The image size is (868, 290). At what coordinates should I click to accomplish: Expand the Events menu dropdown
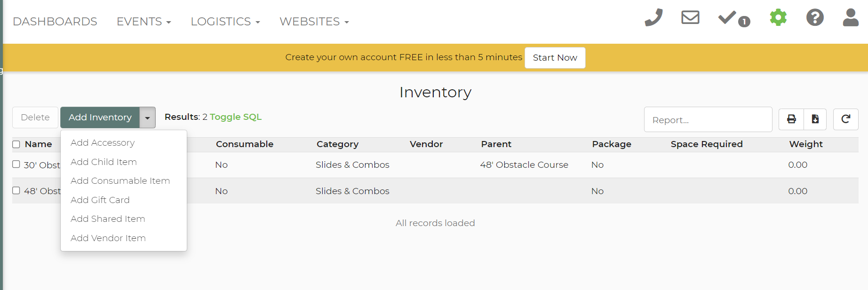click(143, 22)
